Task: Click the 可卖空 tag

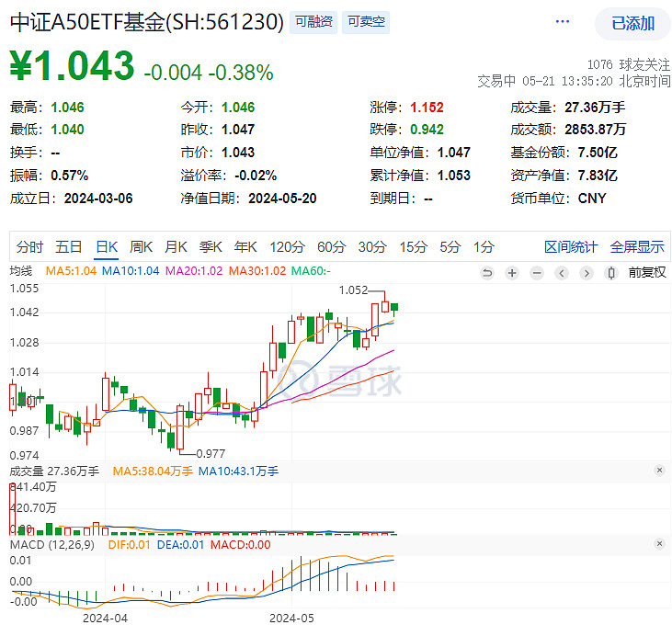Action: [x=366, y=22]
